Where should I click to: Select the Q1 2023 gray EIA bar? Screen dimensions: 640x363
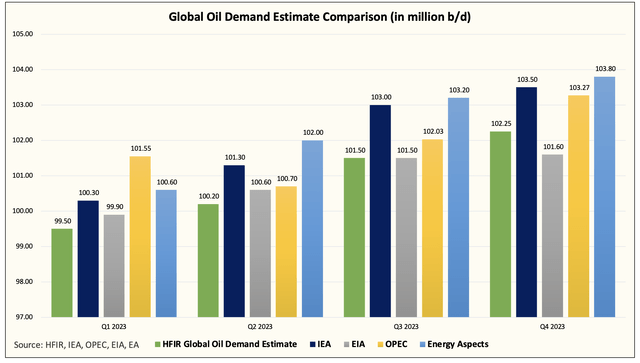point(114,266)
